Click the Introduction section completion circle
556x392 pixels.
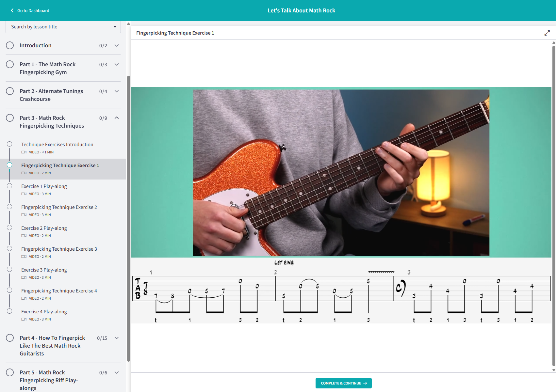pos(10,45)
